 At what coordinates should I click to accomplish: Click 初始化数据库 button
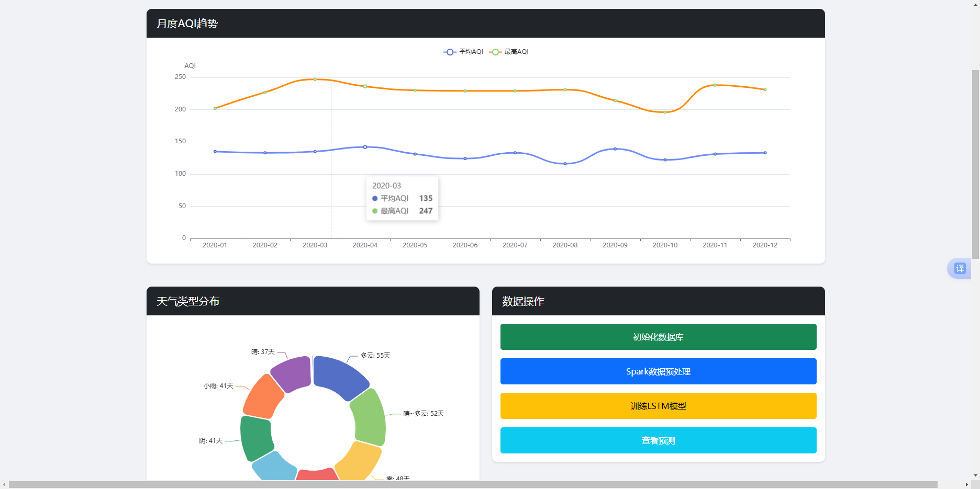pos(658,337)
